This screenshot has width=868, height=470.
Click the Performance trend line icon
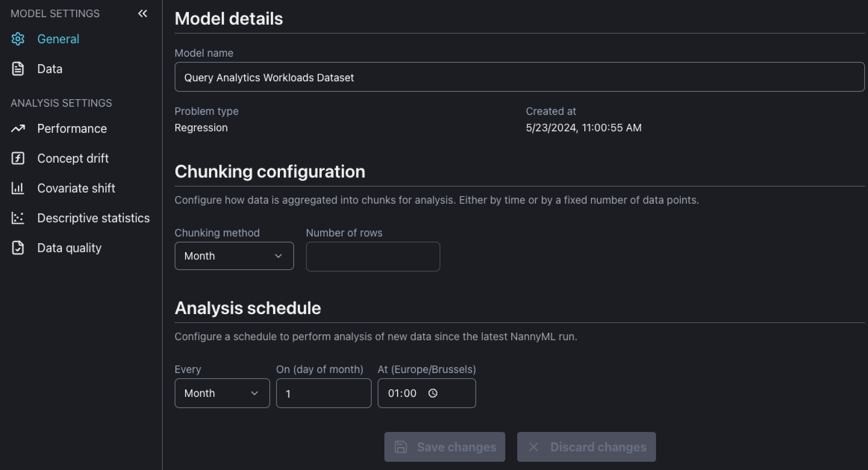click(18, 129)
